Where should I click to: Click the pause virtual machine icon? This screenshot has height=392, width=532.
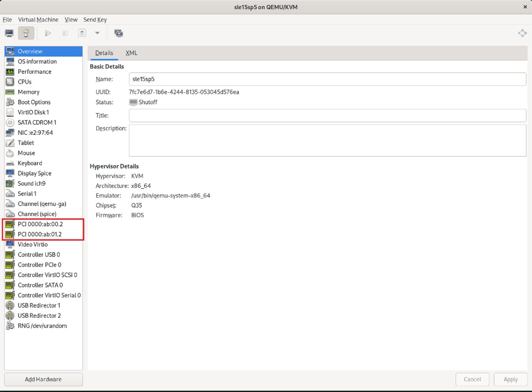(x=65, y=33)
